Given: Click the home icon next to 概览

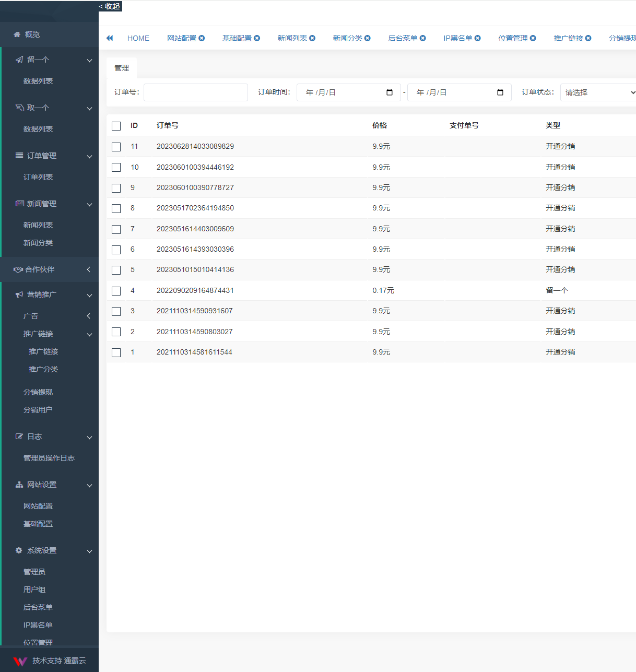Looking at the screenshot, I should (x=17, y=34).
